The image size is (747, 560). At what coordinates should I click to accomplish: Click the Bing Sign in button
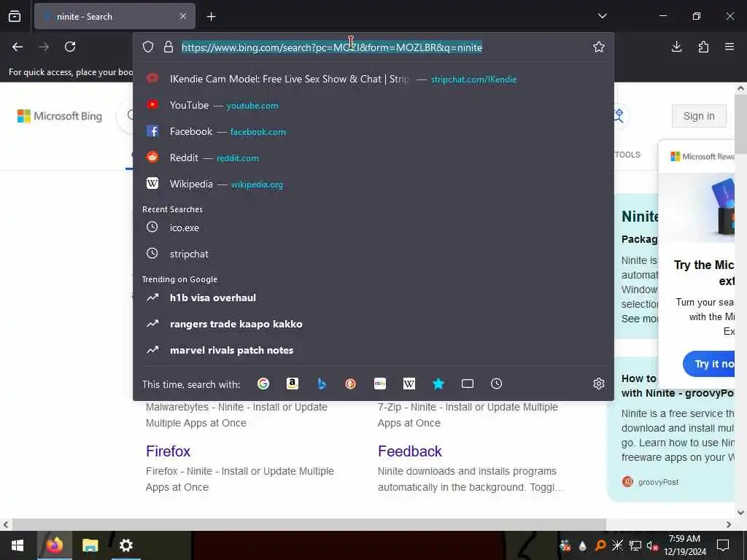click(699, 116)
